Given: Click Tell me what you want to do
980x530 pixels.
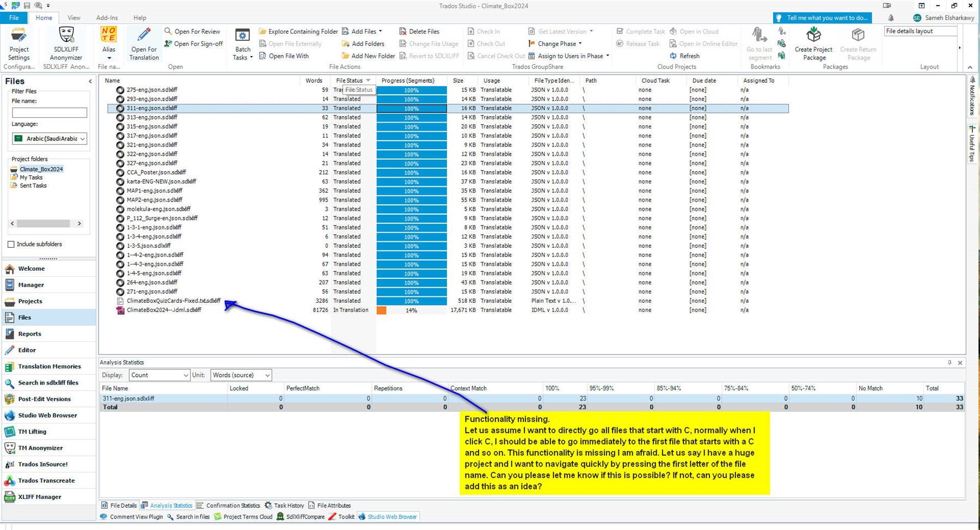Looking at the screenshot, I should (822, 18).
